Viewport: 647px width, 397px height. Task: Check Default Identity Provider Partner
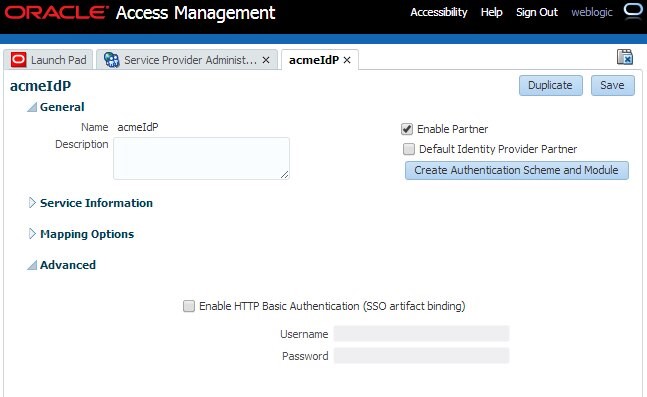[x=409, y=149]
